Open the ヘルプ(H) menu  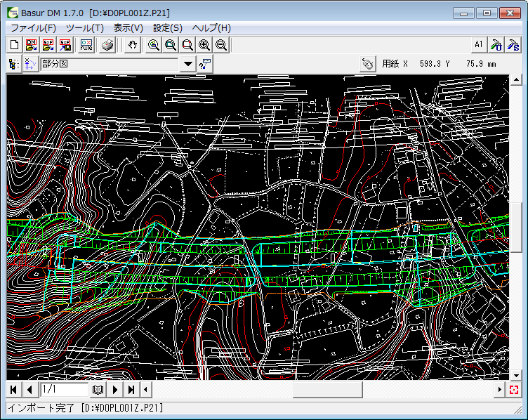coord(211,28)
